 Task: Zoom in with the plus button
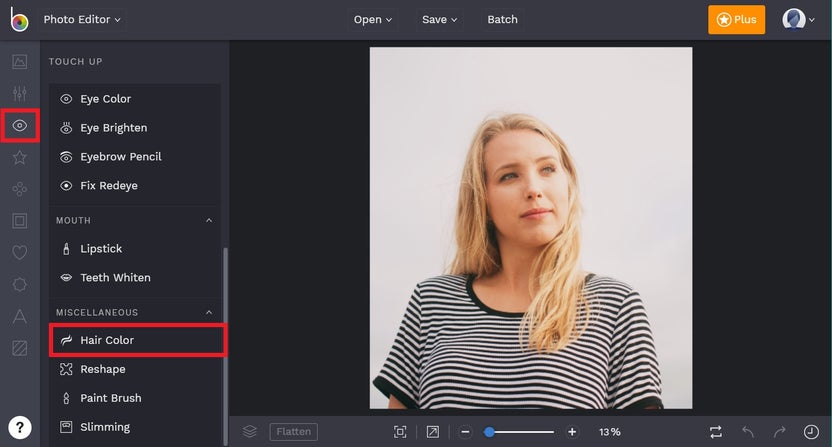tap(572, 432)
